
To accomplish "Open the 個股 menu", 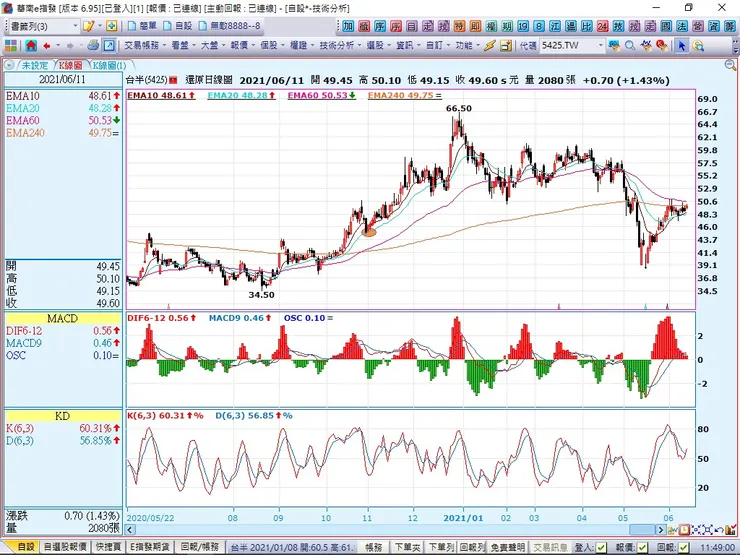I will tap(271, 46).
